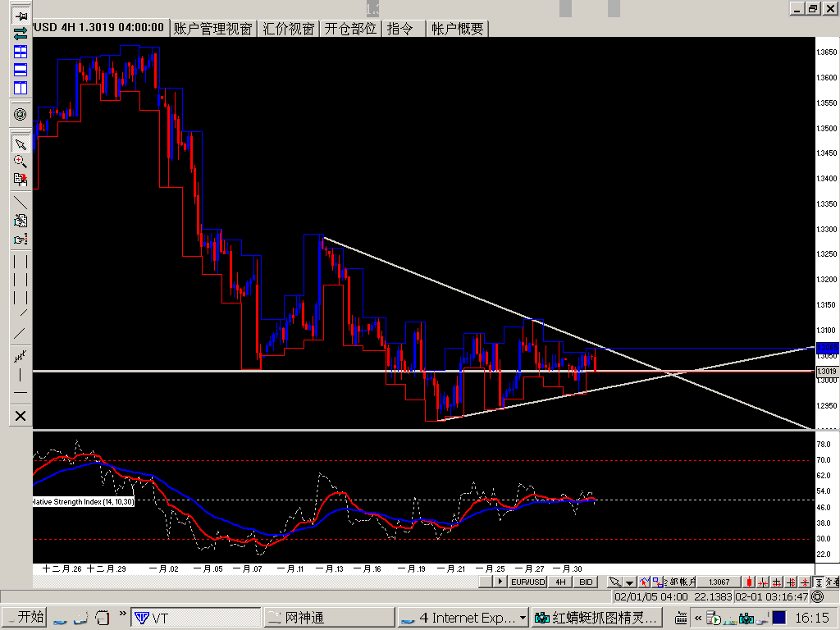Image resolution: width=840 pixels, height=630 pixels.
Task: Open the 账户管理视窗 tab
Action: tap(212, 29)
